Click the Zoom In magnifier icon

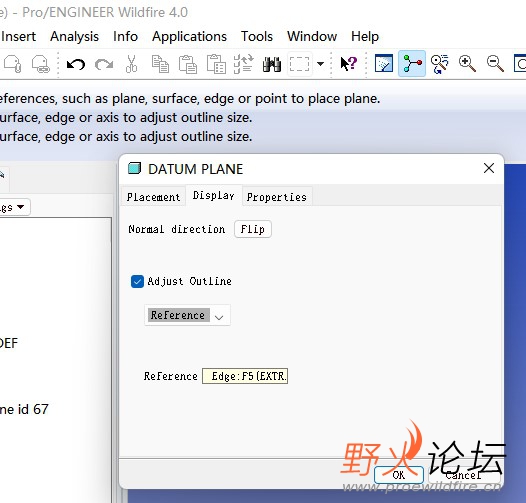pyautogui.click(x=467, y=64)
